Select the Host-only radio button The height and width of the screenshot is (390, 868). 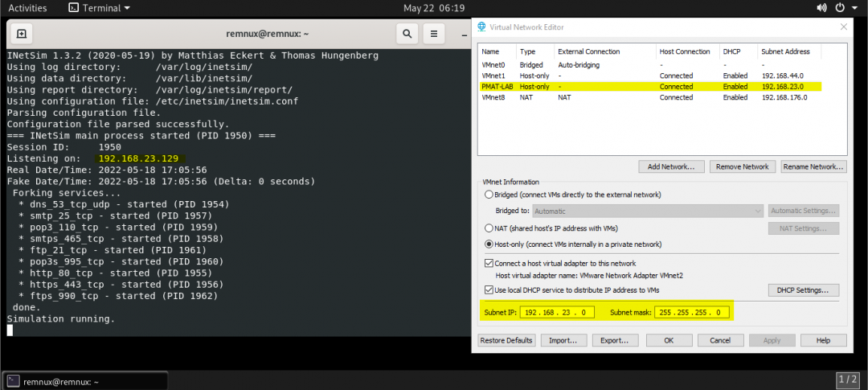tap(489, 244)
